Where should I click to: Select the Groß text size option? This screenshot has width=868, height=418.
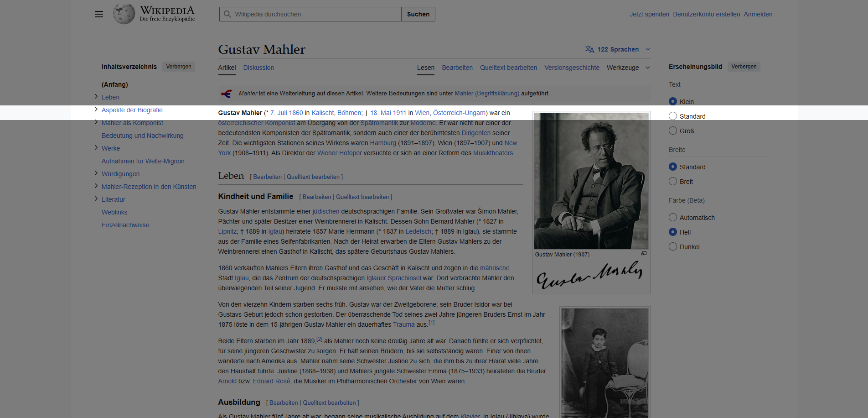(672, 131)
